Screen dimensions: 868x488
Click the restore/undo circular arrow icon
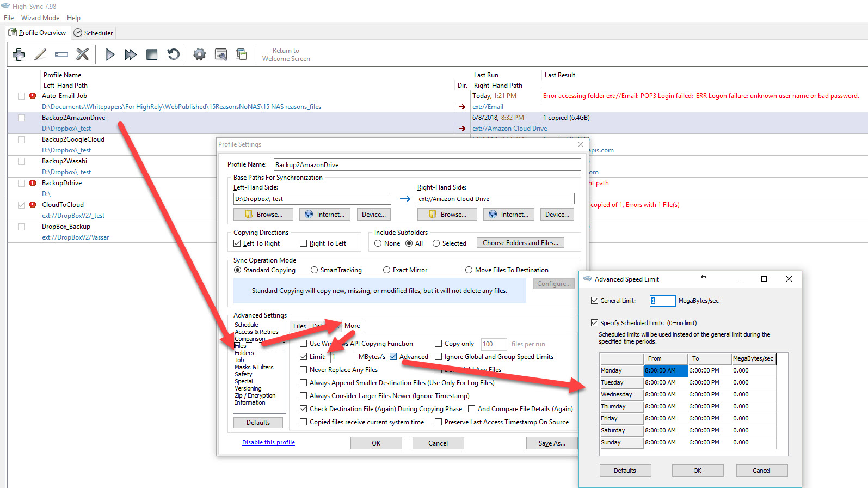[x=173, y=54]
